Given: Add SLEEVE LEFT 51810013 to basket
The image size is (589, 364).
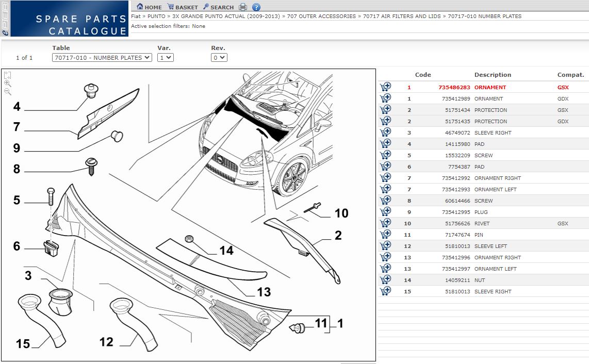Looking at the screenshot, I should pos(385,245).
